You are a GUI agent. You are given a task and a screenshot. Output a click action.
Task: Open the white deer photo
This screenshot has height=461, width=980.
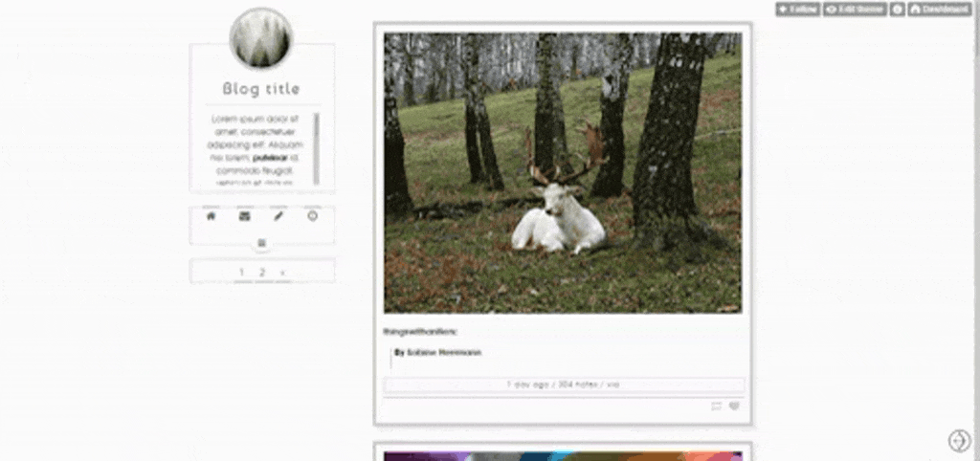tap(562, 173)
